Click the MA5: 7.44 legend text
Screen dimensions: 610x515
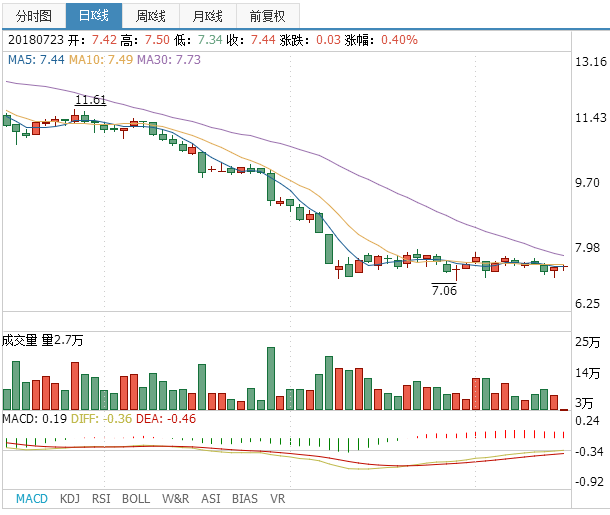[x=36, y=60]
